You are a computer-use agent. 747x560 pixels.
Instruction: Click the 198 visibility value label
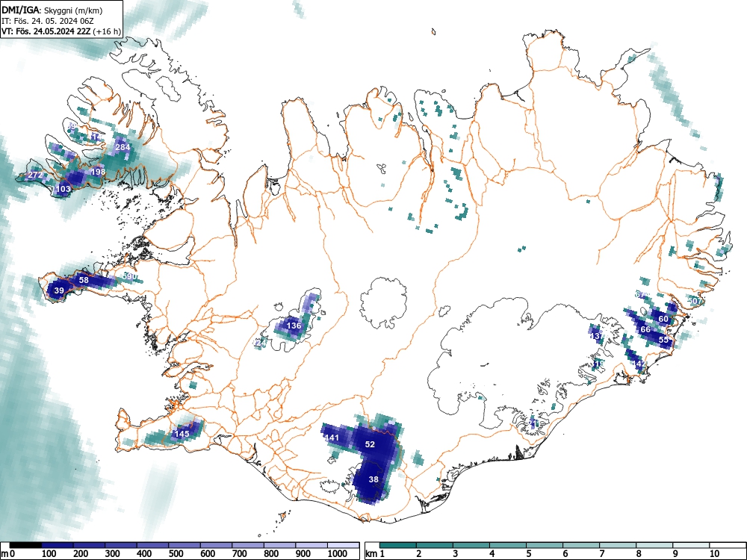(x=98, y=172)
